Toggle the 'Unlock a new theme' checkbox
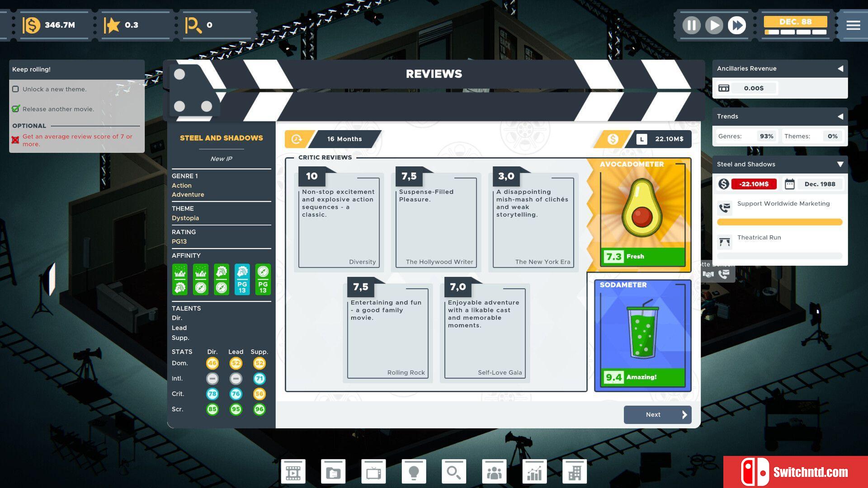This screenshot has height=488, width=868. pyautogui.click(x=15, y=89)
